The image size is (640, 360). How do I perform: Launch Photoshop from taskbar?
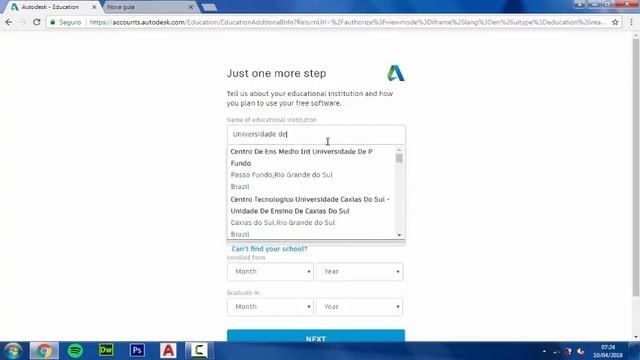pyautogui.click(x=137, y=350)
